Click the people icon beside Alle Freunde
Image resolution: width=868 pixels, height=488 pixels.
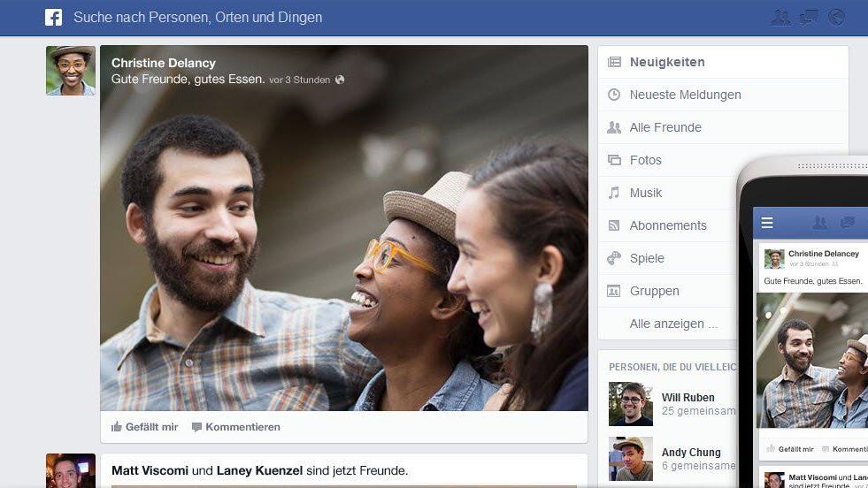[x=614, y=127]
